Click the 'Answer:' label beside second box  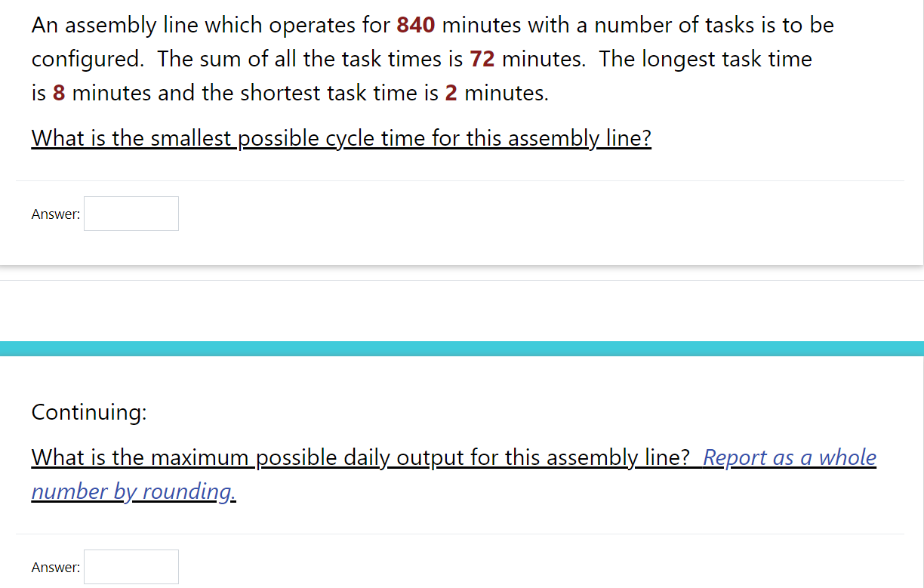point(56,567)
